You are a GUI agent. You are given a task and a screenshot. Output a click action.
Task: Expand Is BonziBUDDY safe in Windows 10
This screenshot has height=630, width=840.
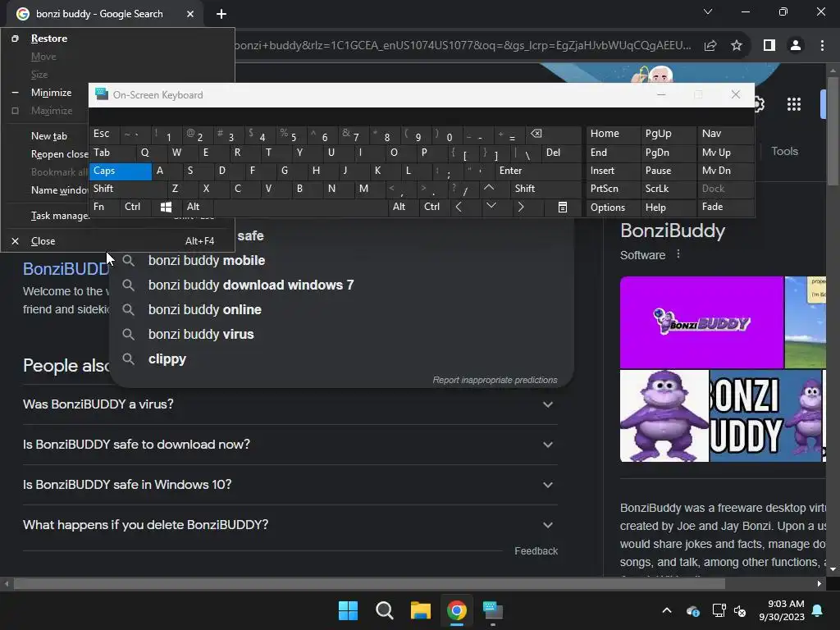click(x=290, y=485)
